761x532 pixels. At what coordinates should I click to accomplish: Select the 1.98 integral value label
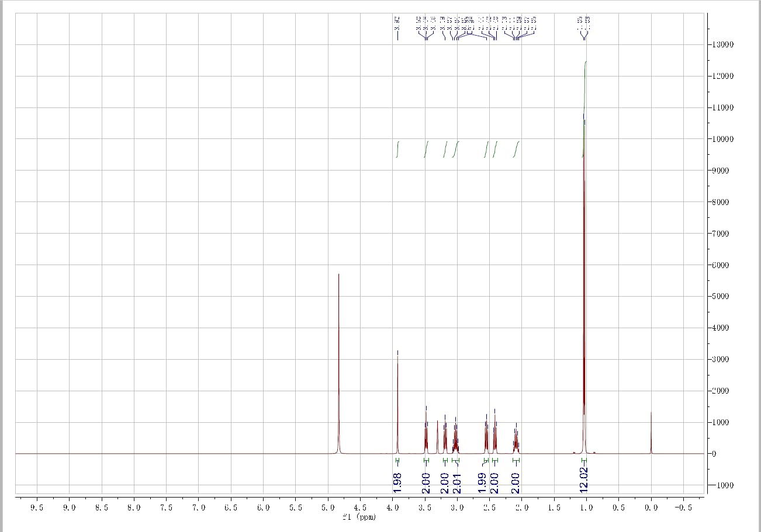coord(397,482)
